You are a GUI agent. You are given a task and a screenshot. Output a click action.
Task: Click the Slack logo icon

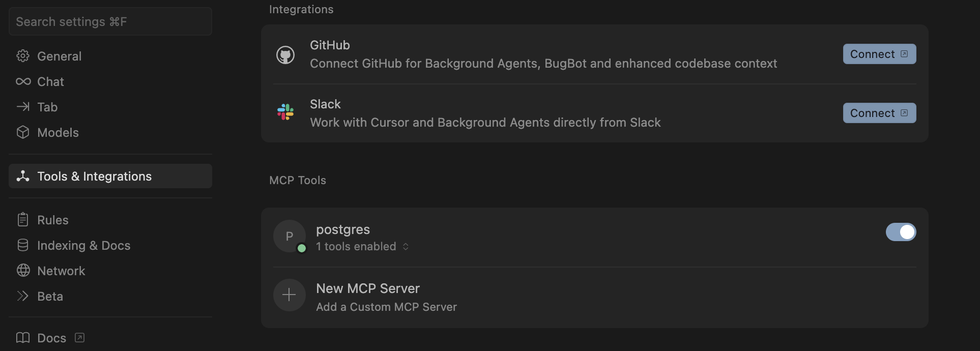(x=285, y=112)
